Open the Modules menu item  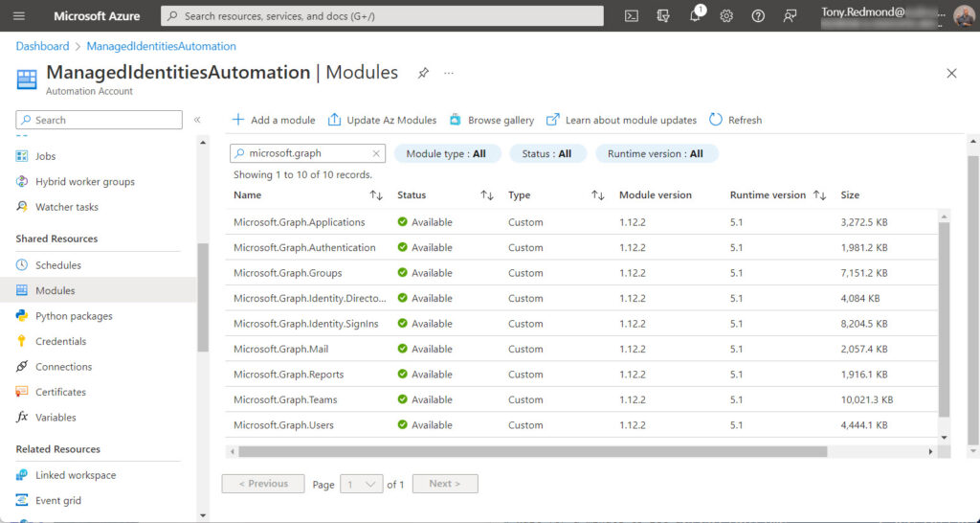[x=98, y=290]
